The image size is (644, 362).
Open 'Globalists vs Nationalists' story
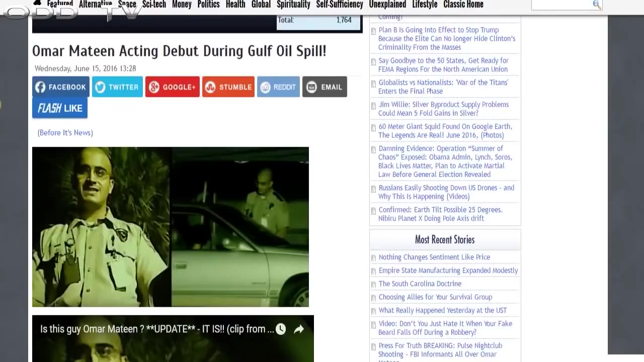click(x=443, y=86)
